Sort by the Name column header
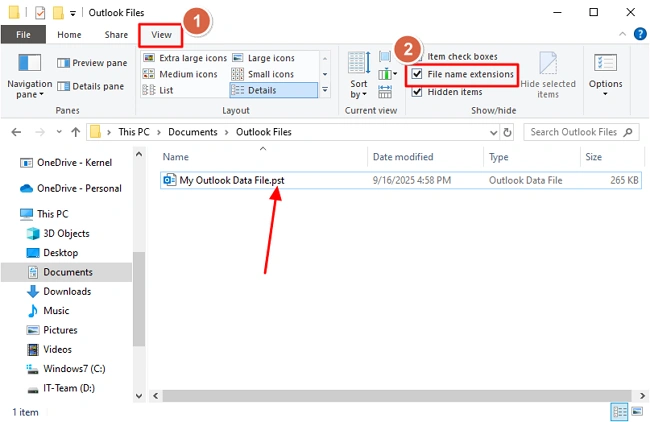 (263, 157)
